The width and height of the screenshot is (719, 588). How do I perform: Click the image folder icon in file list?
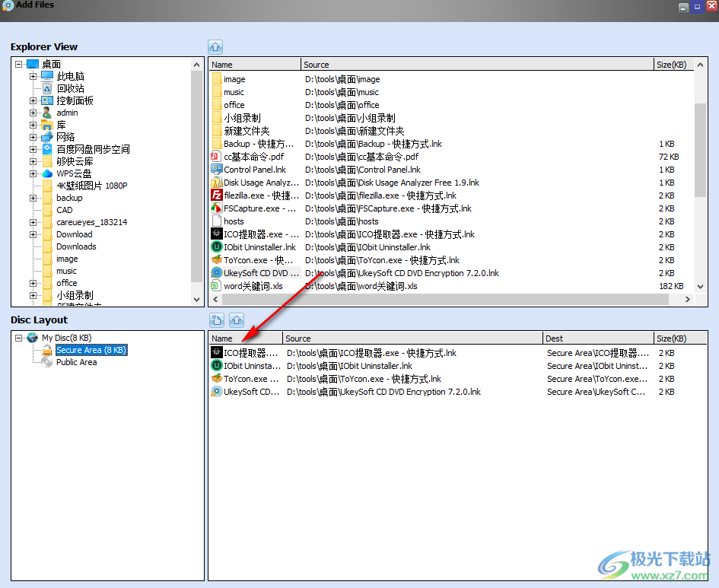tap(216, 79)
